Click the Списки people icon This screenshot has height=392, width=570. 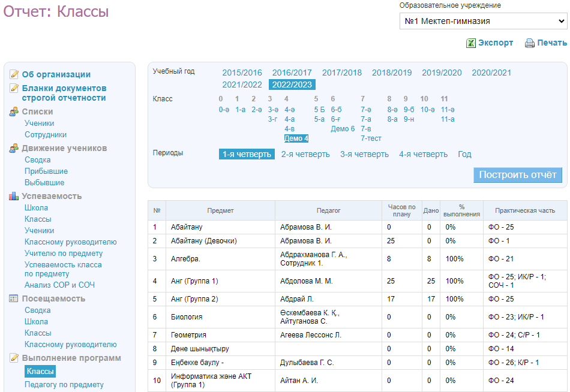pos(14,111)
